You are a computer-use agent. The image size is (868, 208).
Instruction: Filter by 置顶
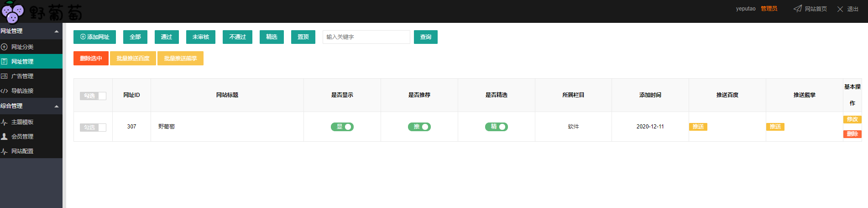coord(303,37)
